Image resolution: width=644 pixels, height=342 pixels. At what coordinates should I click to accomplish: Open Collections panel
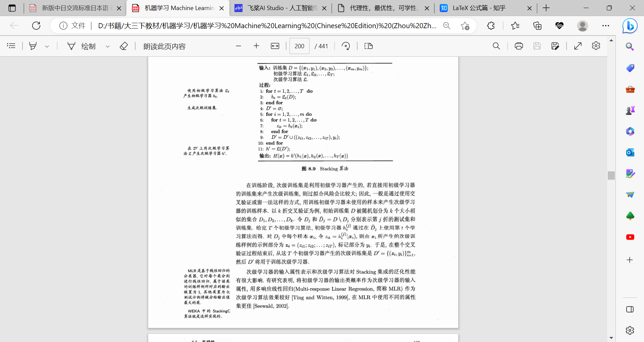click(537, 25)
